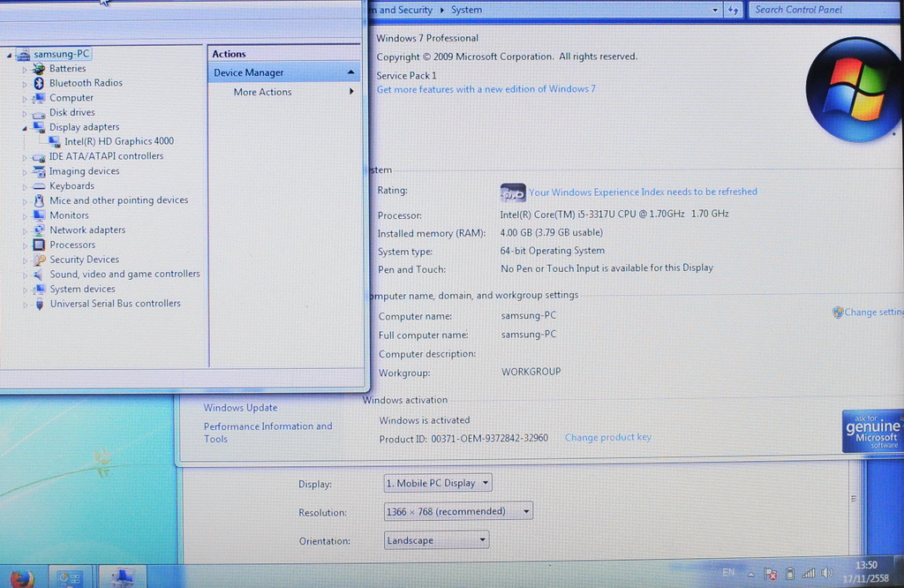Select the Monitors icon
The image size is (904, 588).
(39, 215)
